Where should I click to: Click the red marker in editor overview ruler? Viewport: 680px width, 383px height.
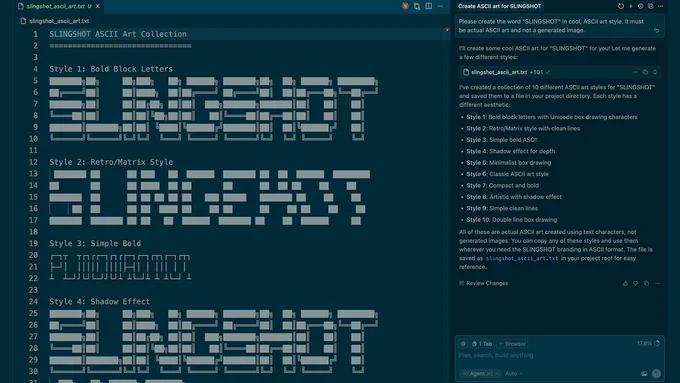[447, 30]
